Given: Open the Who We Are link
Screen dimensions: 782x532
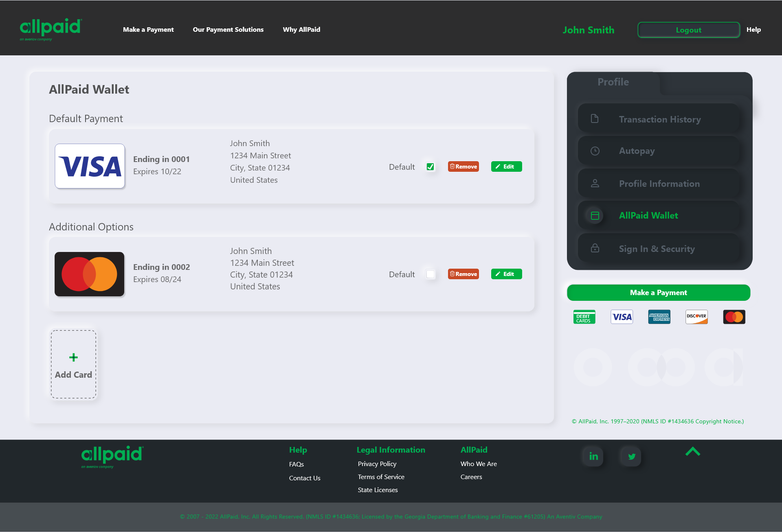Looking at the screenshot, I should pos(479,464).
